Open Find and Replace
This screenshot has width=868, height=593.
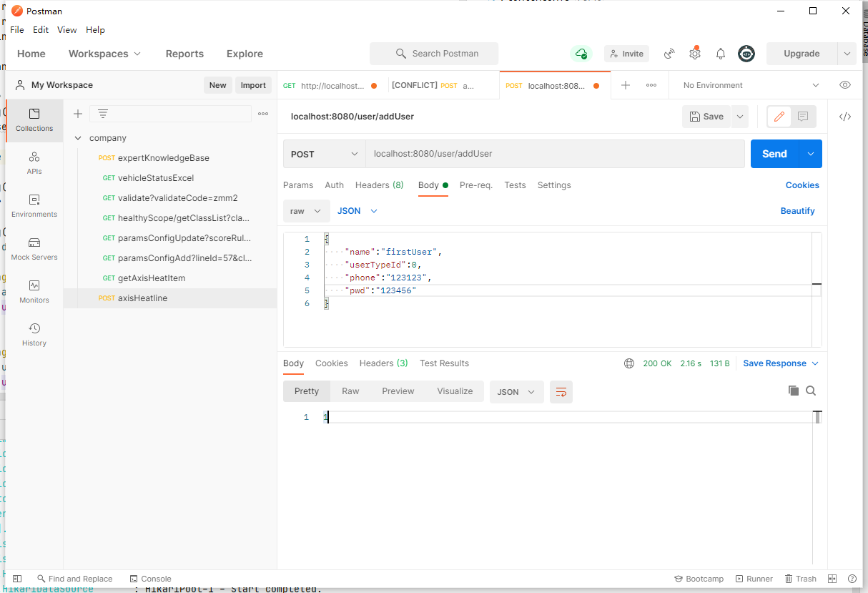tap(75, 579)
